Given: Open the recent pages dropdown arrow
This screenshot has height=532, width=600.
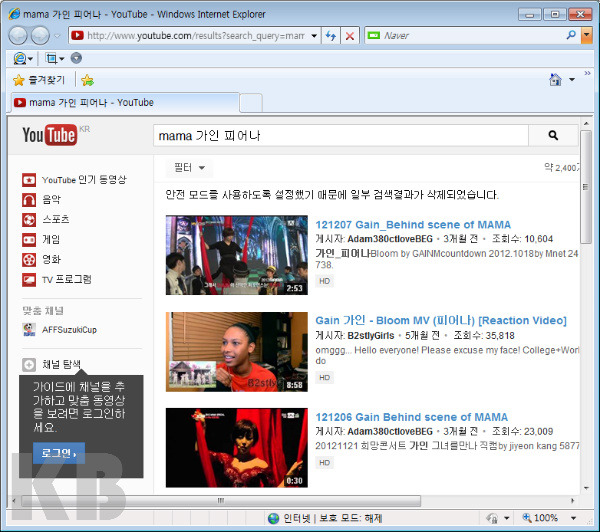Looking at the screenshot, I should 57,36.
